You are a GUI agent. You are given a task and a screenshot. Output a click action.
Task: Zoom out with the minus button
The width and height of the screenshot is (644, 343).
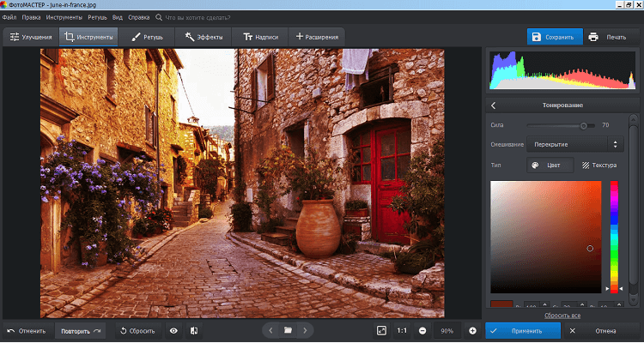[422, 330]
